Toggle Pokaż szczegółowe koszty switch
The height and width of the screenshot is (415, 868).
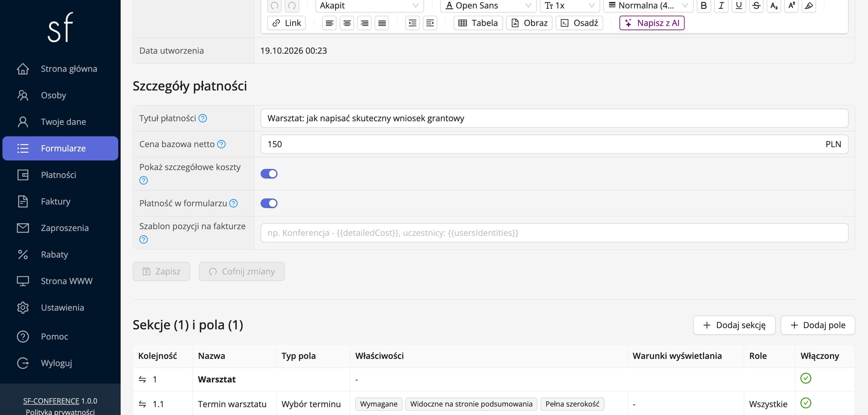coord(269,174)
